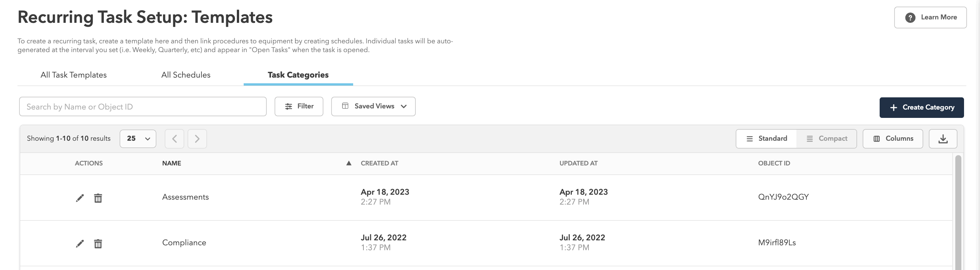Image resolution: width=980 pixels, height=270 pixels.
Task: Click the Name column header
Action: coord(171,163)
